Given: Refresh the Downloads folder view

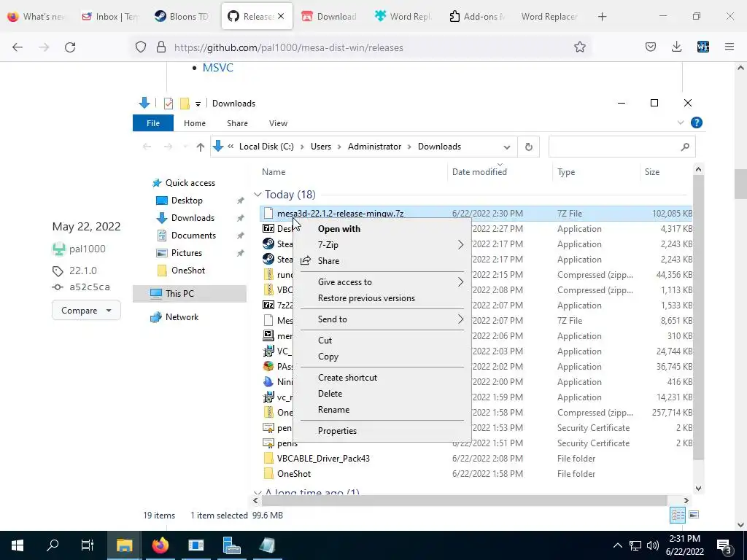Looking at the screenshot, I should (529, 147).
